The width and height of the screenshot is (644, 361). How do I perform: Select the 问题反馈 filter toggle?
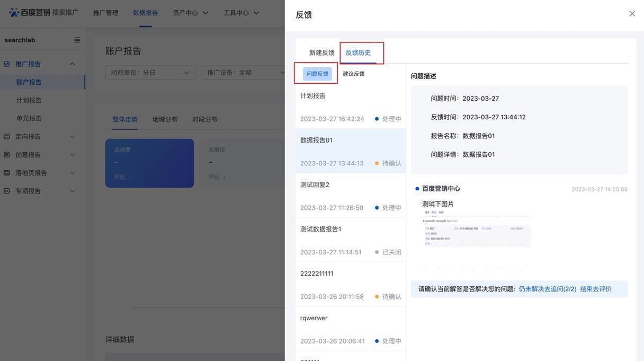tap(317, 74)
